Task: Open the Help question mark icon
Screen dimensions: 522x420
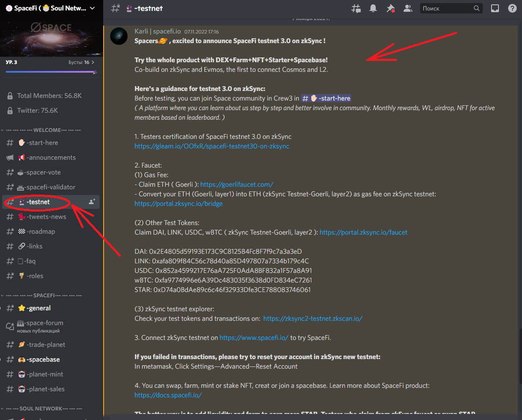Action: click(x=512, y=8)
